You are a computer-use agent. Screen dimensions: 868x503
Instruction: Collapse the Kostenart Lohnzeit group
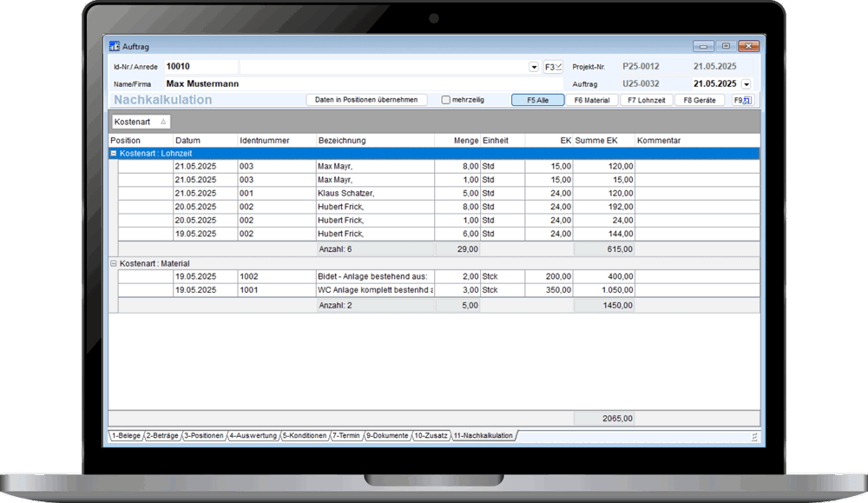tap(113, 153)
